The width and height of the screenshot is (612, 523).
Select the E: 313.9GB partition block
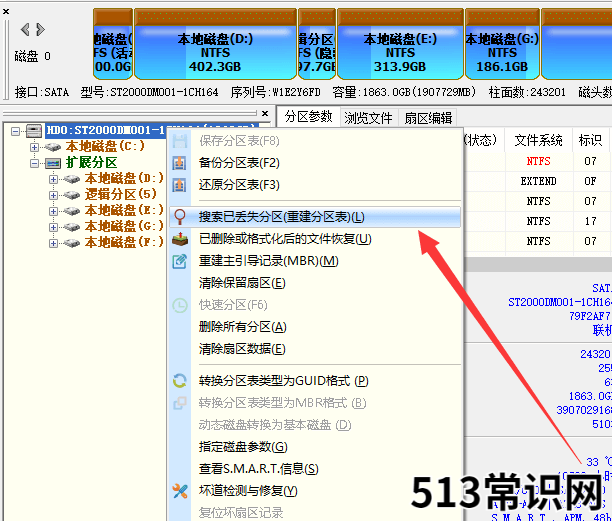pyautogui.click(x=400, y=44)
